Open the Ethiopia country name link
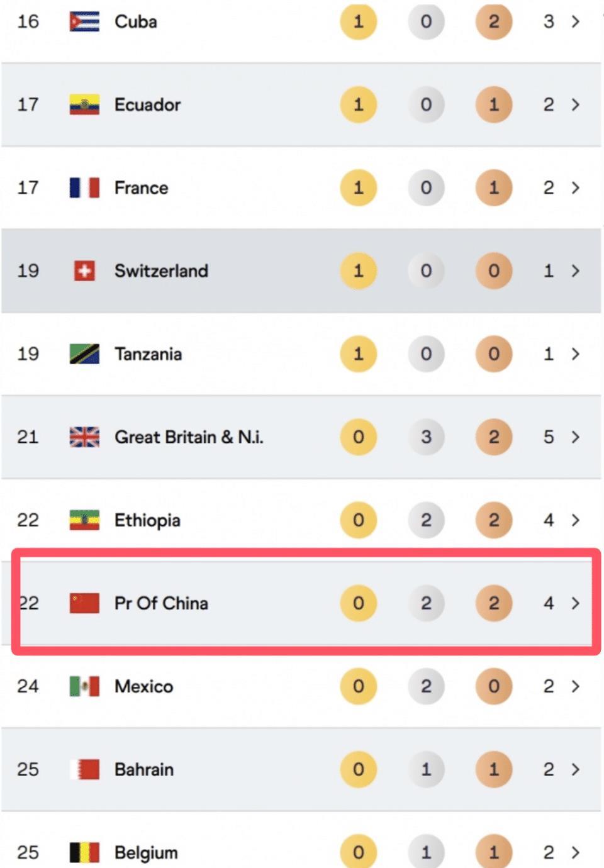Viewport: 604px width, 868px height. [147, 520]
